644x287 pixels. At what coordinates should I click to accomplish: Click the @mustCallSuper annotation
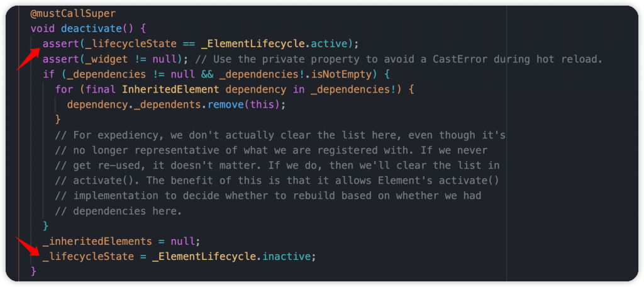coord(73,14)
